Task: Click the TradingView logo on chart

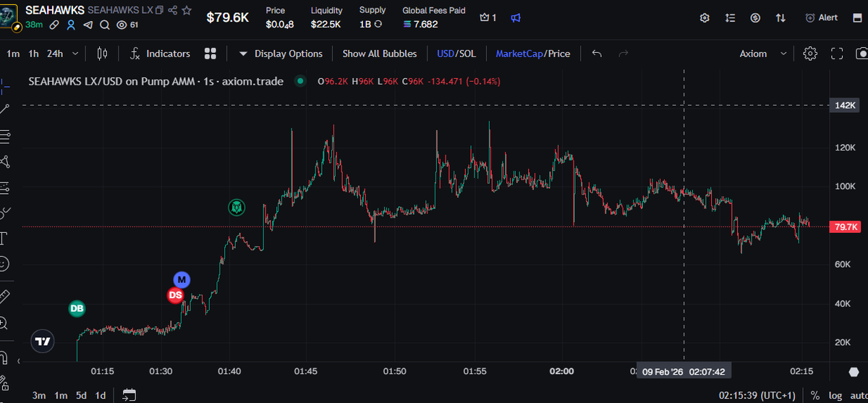Action: tap(43, 342)
